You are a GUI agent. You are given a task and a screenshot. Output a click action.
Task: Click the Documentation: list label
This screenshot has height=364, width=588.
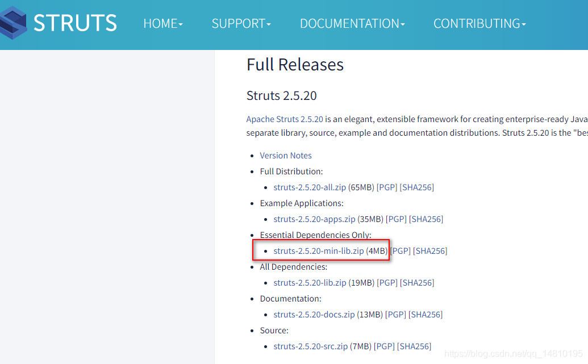(x=291, y=299)
